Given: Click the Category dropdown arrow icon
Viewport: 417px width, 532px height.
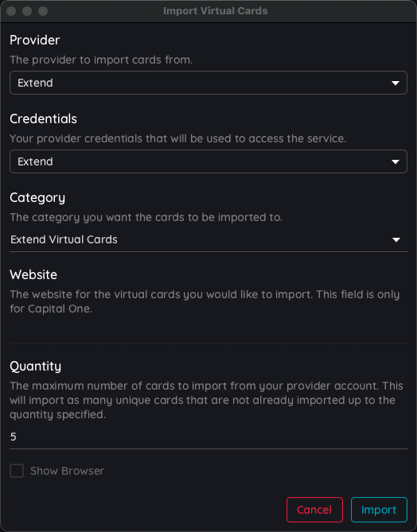Looking at the screenshot, I should click(x=396, y=240).
